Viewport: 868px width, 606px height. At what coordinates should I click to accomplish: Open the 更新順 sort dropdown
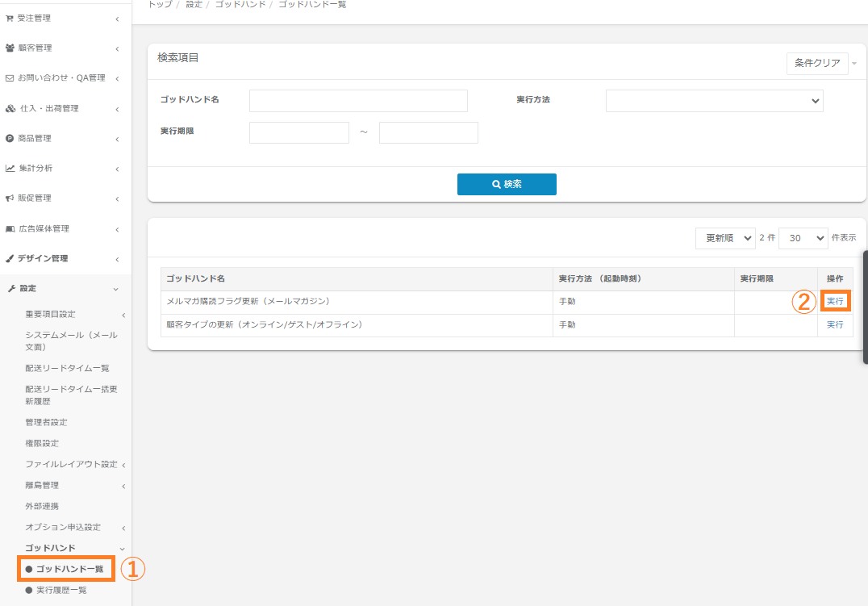pyautogui.click(x=725, y=238)
